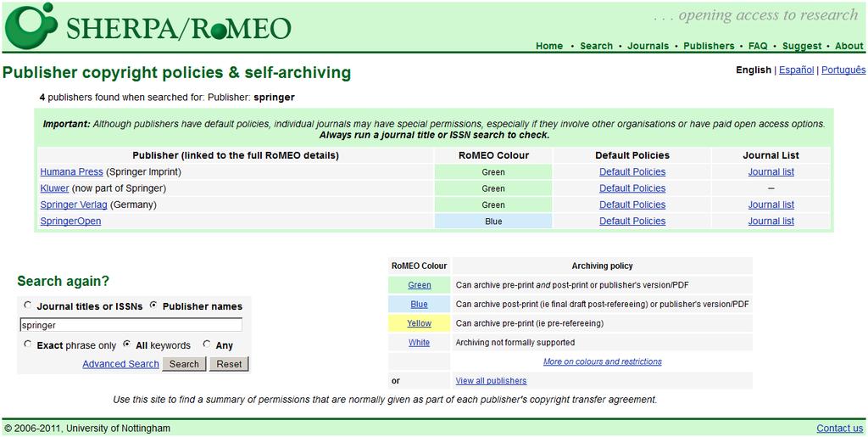Open Advanced Search link
The image size is (868, 437).
tap(120, 364)
